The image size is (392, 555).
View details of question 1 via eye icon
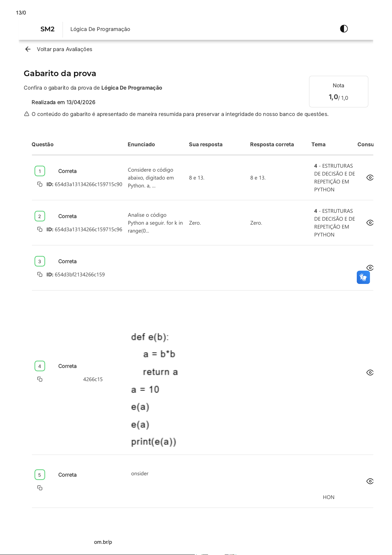click(370, 178)
